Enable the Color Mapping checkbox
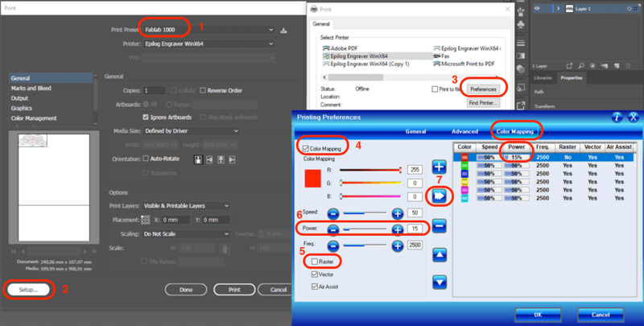Viewport: 644px width, 326px height. 307,149
